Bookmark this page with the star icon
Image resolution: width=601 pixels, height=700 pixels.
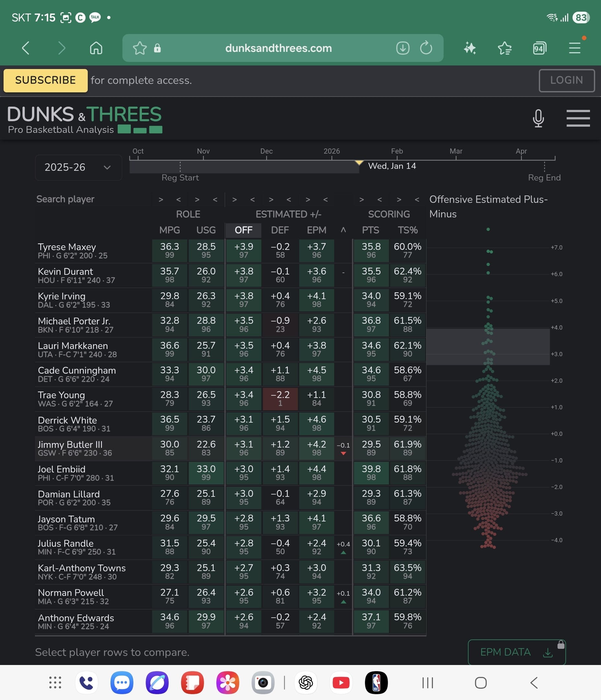pyautogui.click(x=140, y=48)
